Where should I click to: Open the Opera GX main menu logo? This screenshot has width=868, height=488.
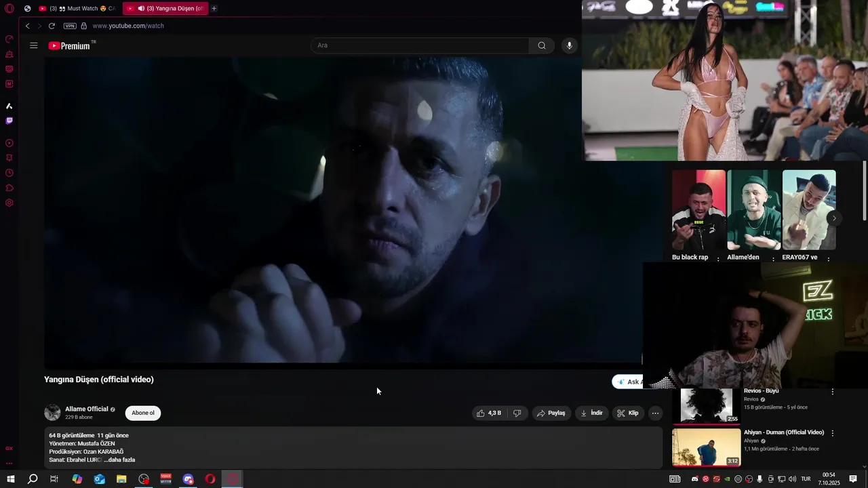coord(9,9)
